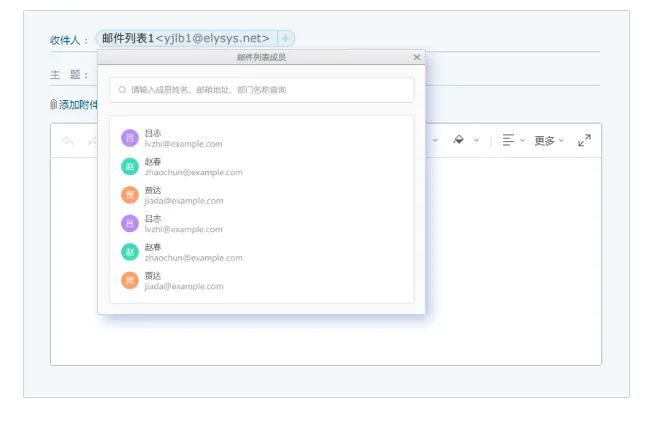Select the 邮件列表1 recipient chip

185,38
